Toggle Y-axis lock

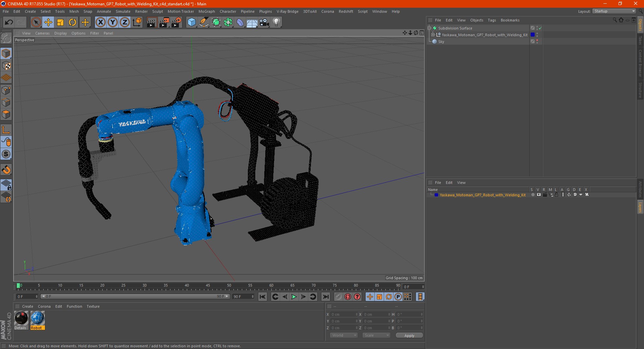(x=112, y=22)
